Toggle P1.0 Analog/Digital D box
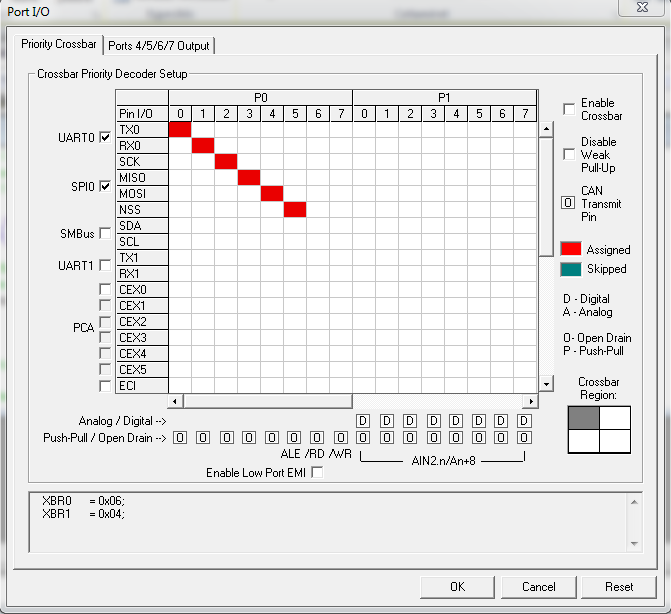This screenshot has width=671, height=614. pyautogui.click(x=363, y=421)
